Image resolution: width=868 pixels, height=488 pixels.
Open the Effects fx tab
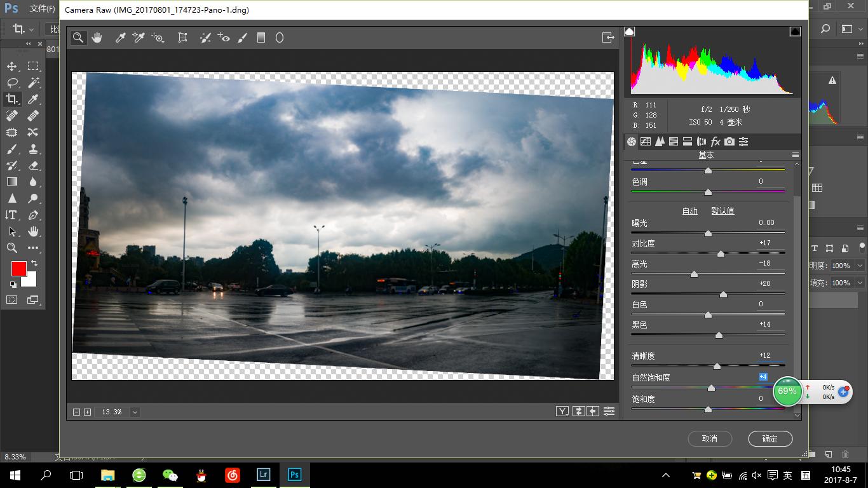pos(715,142)
